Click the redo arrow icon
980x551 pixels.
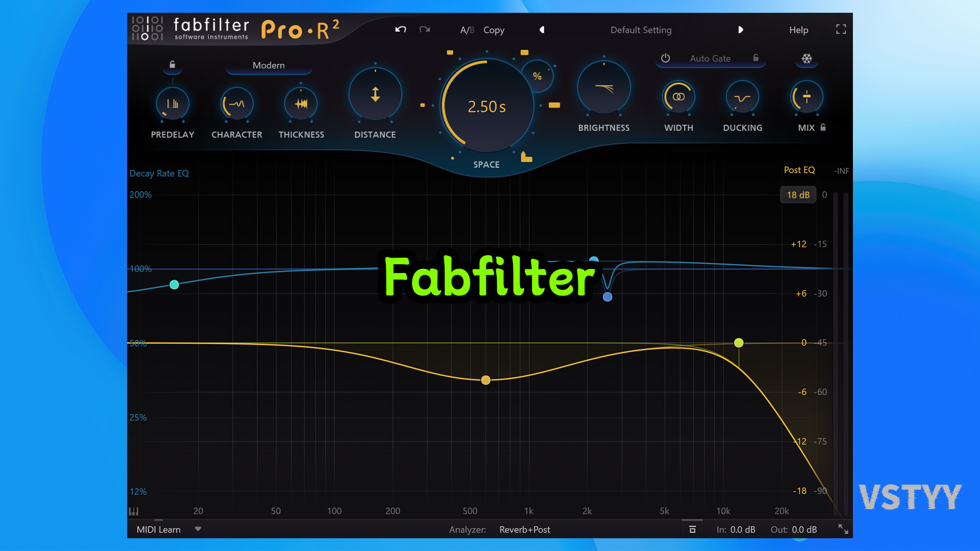coord(425,30)
